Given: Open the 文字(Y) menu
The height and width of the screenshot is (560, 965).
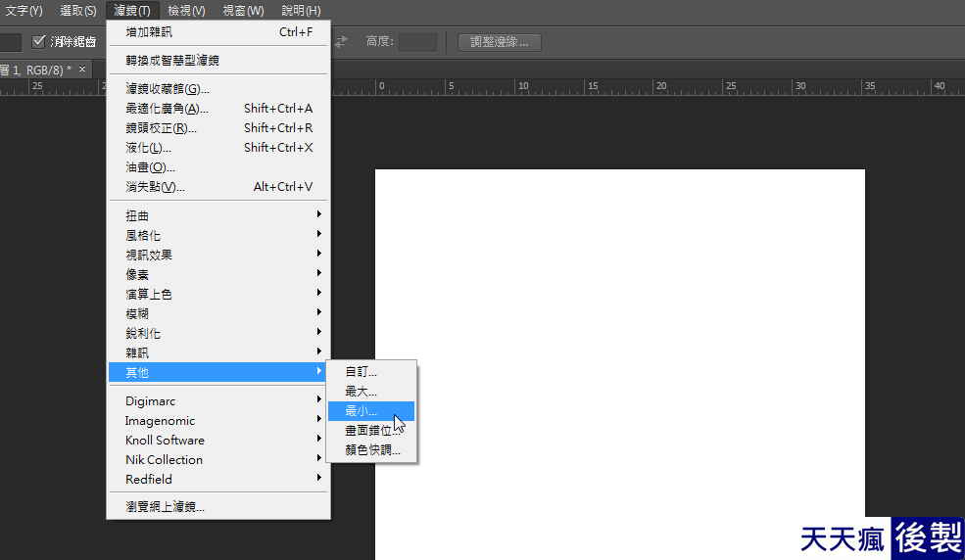Looking at the screenshot, I should (24, 11).
